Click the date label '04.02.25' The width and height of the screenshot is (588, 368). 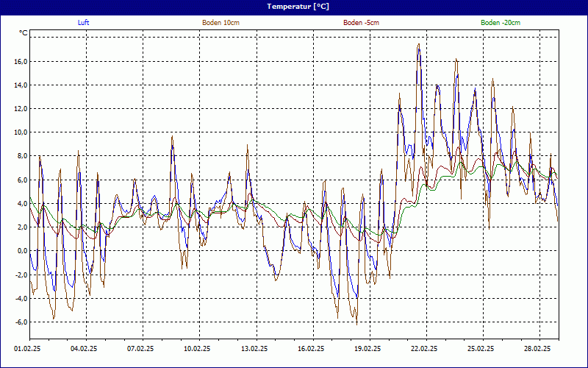tap(84, 349)
